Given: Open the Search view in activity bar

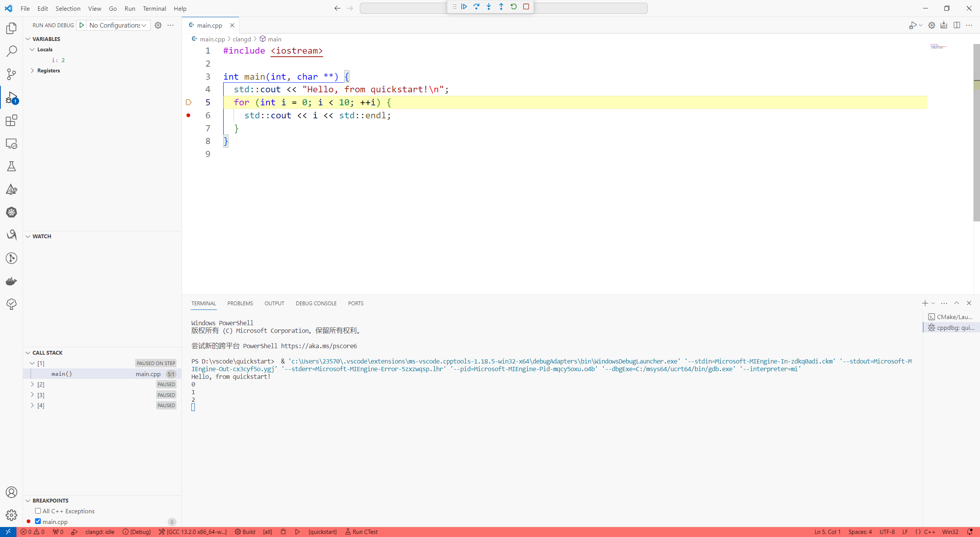Looking at the screenshot, I should (x=11, y=51).
